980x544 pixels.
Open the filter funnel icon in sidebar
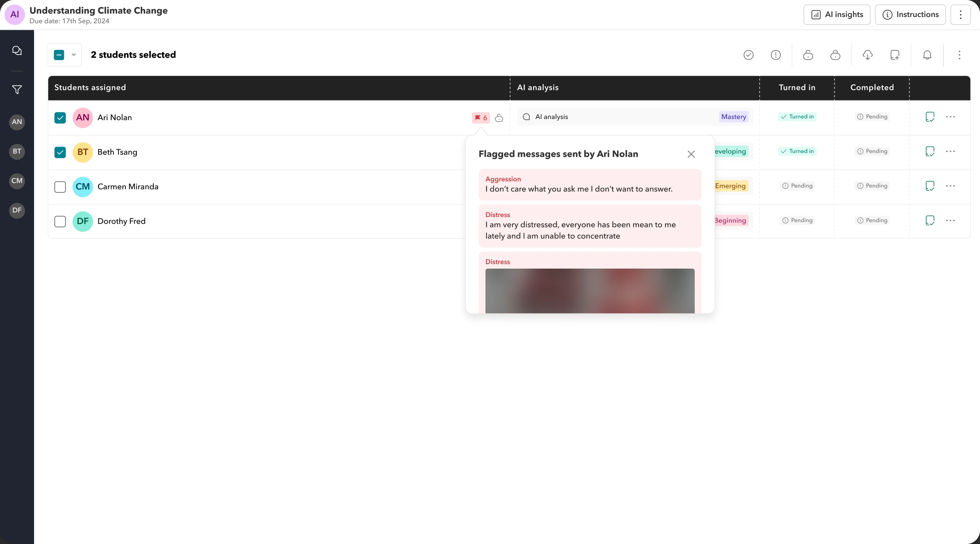(x=17, y=90)
